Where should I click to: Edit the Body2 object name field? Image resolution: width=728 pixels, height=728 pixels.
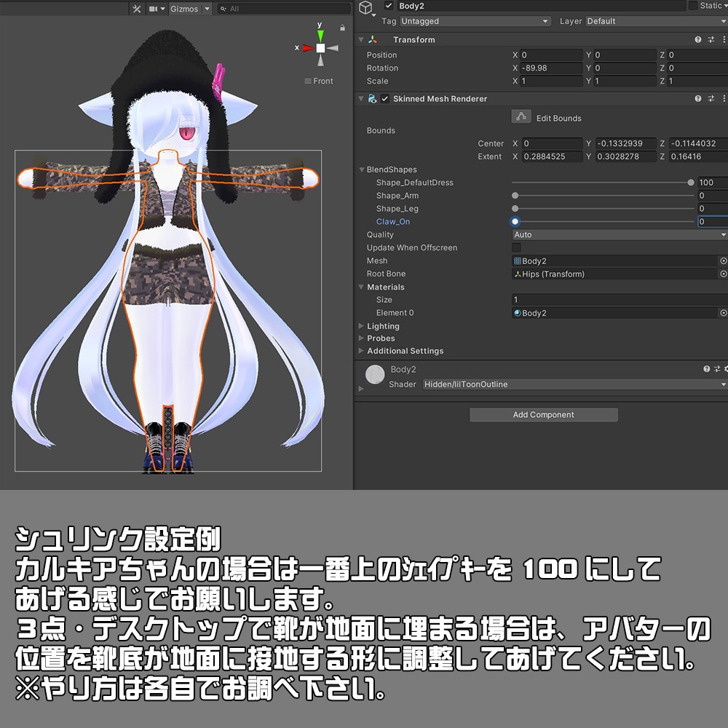click(x=541, y=6)
